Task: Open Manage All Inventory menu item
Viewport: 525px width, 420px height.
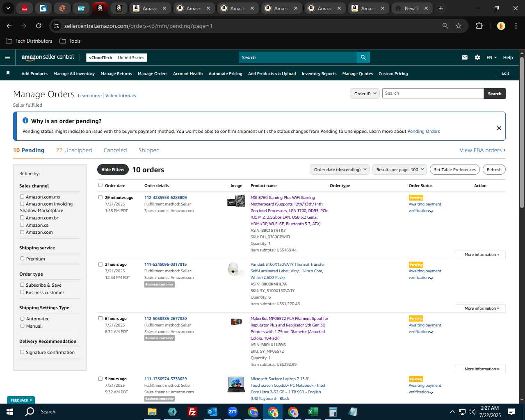Action: (74, 74)
